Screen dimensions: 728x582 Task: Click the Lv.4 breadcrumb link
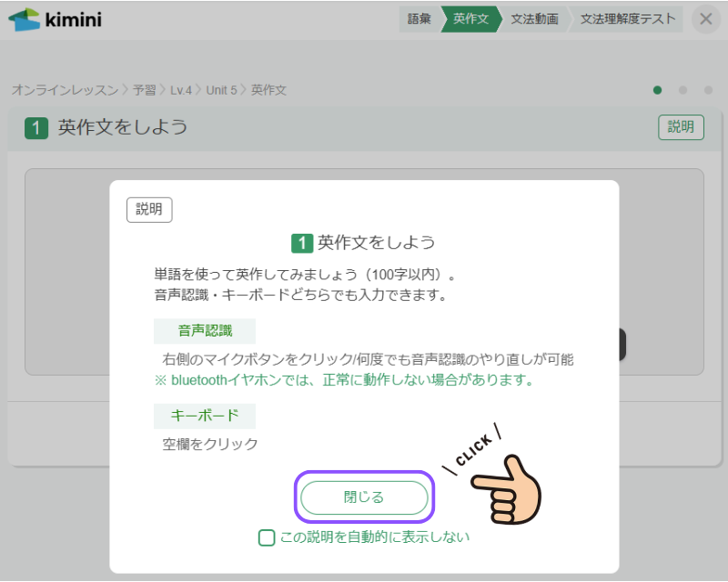click(x=182, y=90)
